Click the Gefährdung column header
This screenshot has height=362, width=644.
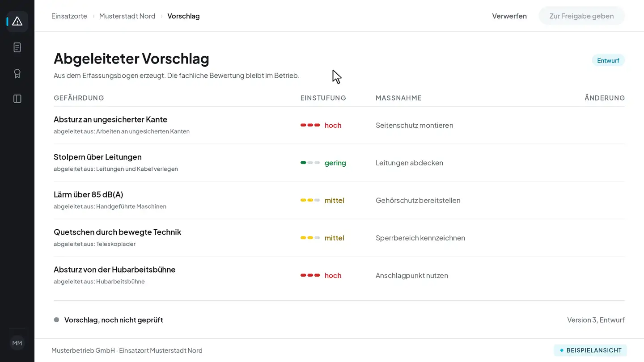(79, 98)
